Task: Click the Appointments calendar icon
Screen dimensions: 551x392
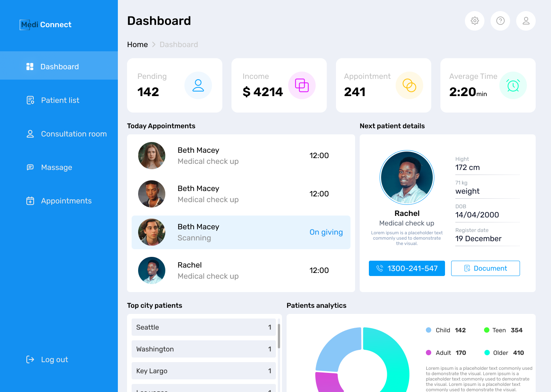Action: coord(30,201)
